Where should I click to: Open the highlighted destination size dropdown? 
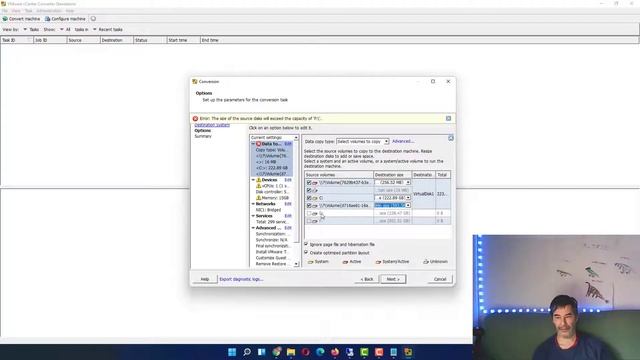(x=408, y=205)
